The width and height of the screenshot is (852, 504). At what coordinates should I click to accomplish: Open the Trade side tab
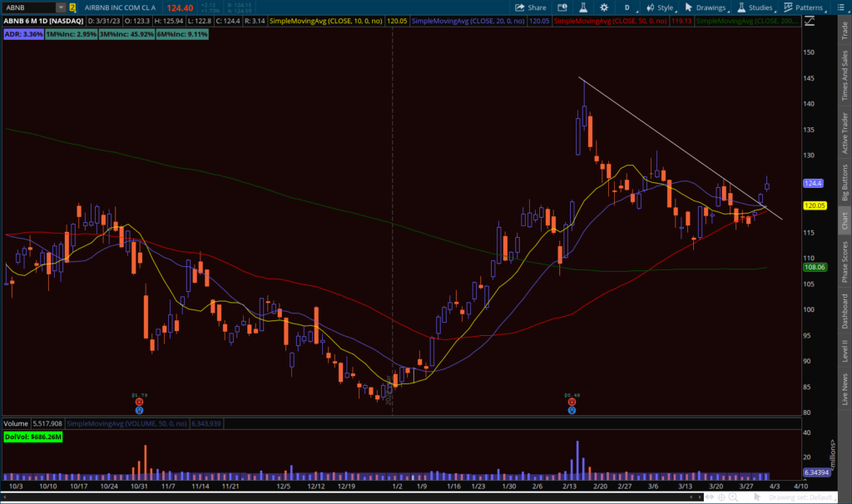tap(845, 31)
